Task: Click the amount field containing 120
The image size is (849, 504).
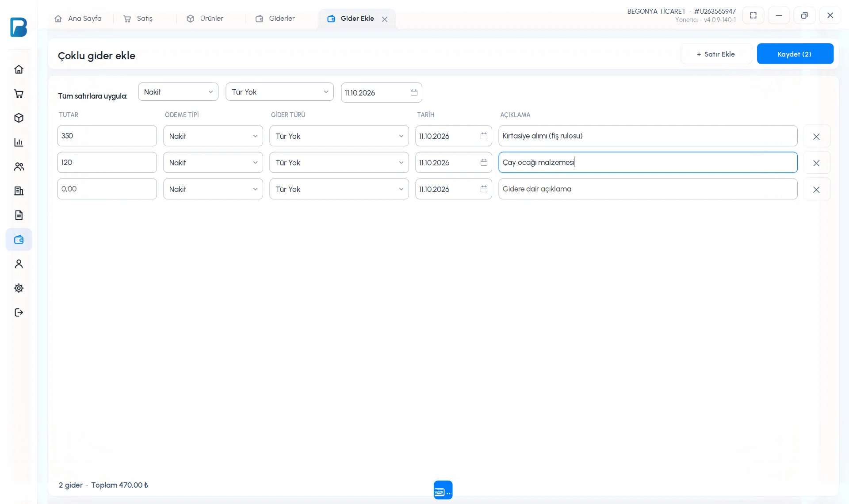Action: [x=107, y=163]
